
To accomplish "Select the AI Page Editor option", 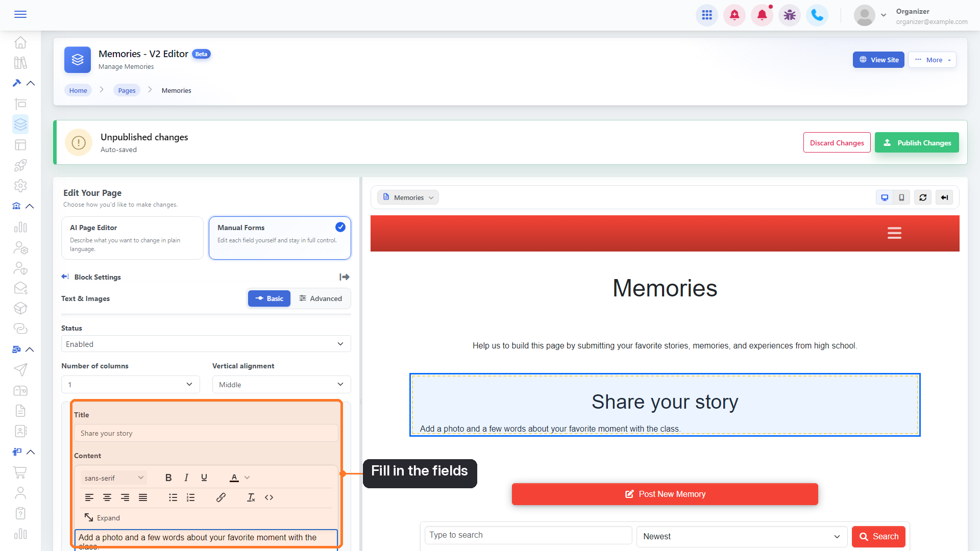I will [132, 238].
